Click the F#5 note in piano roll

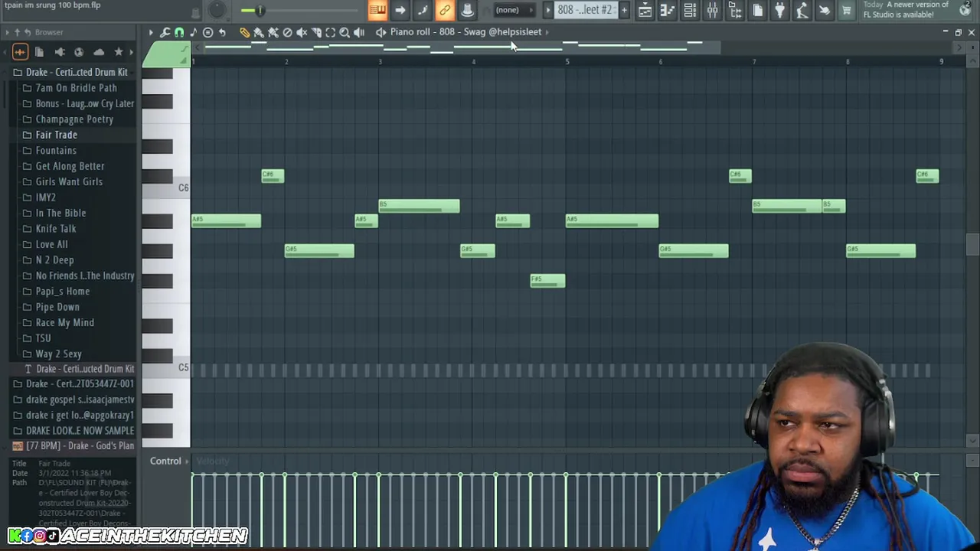click(547, 281)
